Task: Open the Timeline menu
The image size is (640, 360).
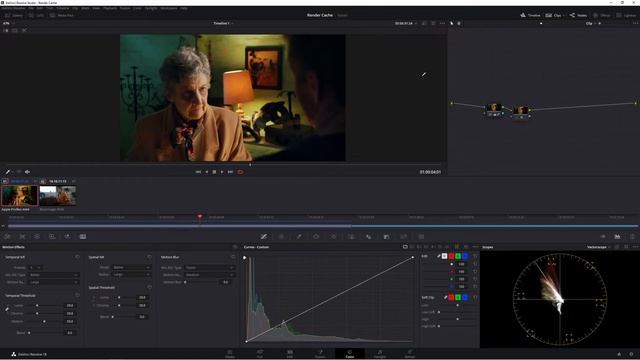Action: pos(63,8)
